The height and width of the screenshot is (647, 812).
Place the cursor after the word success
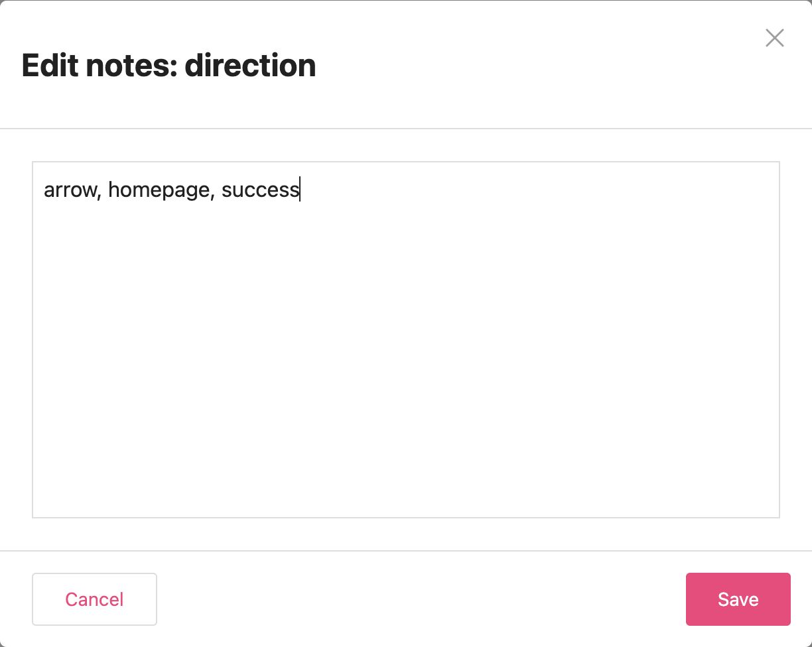pos(300,190)
